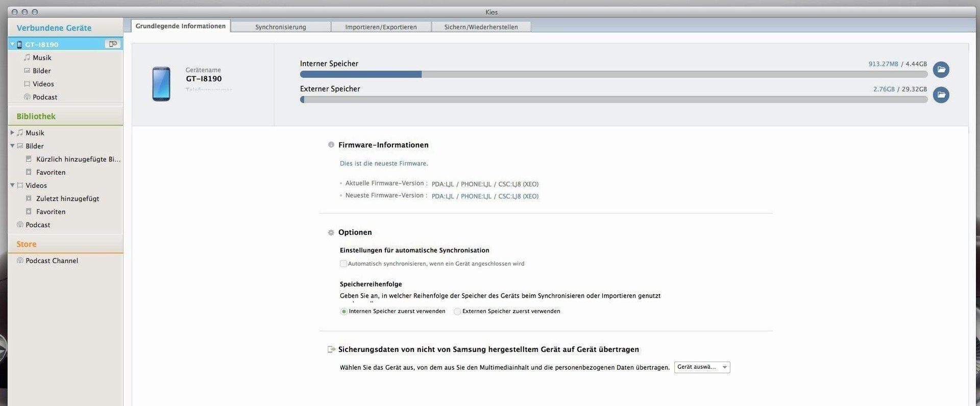This screenshot has height=406, width=980.
Task: Click the 'Optionen' heading text
Action: tap(355, 232)
